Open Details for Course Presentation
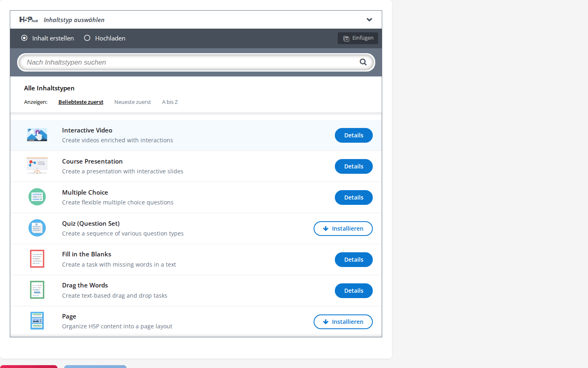Image resolution: width=588 pixels, height=368 pixels. pyautogui.click(x=354, y=166)
